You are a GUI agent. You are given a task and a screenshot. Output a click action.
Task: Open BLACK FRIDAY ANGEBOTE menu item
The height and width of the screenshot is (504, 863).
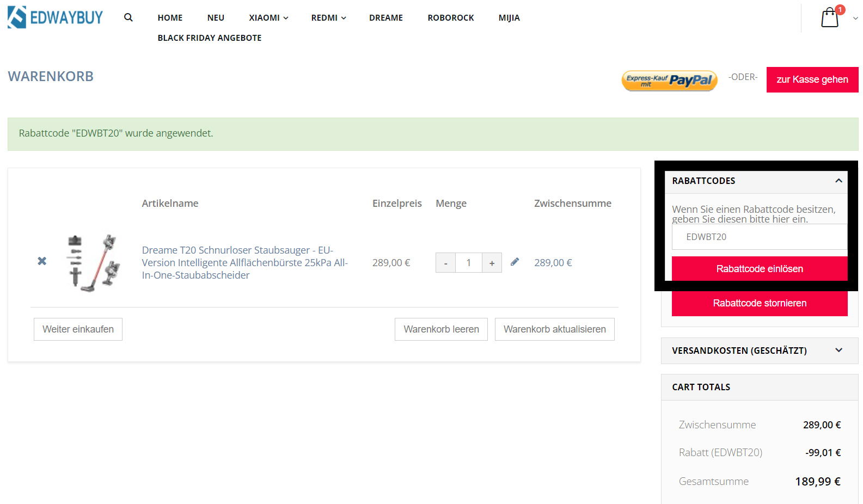click(210, 38)
